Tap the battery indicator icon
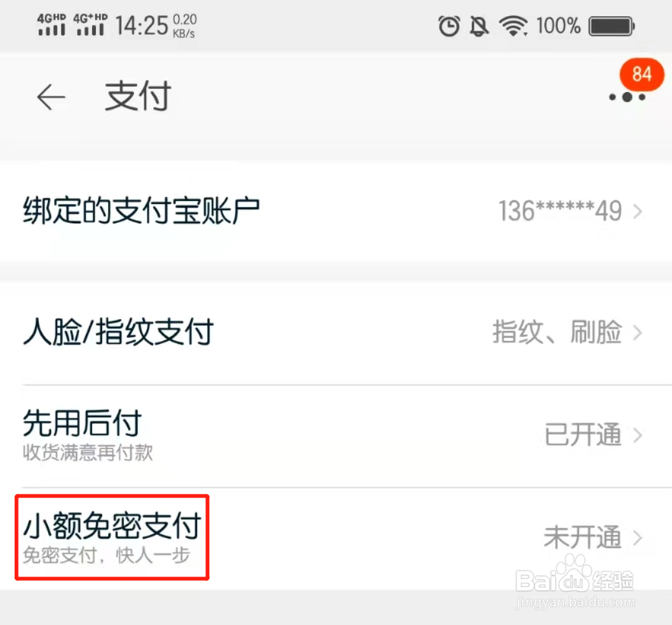 pos(612,26)
